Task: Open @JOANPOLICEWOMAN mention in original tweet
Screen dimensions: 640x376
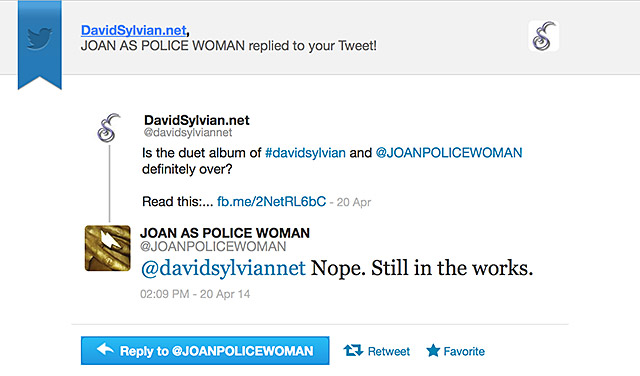Action: pos(449,153)
